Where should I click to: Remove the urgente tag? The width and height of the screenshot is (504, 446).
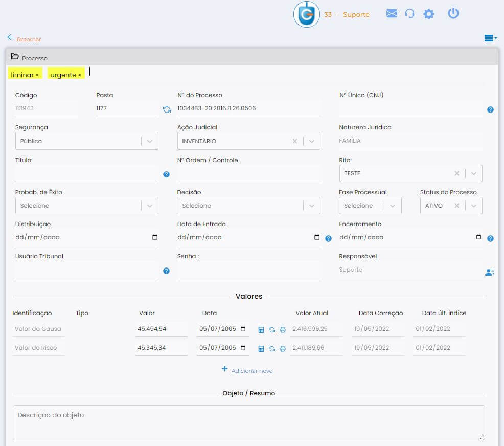point(80,74)
